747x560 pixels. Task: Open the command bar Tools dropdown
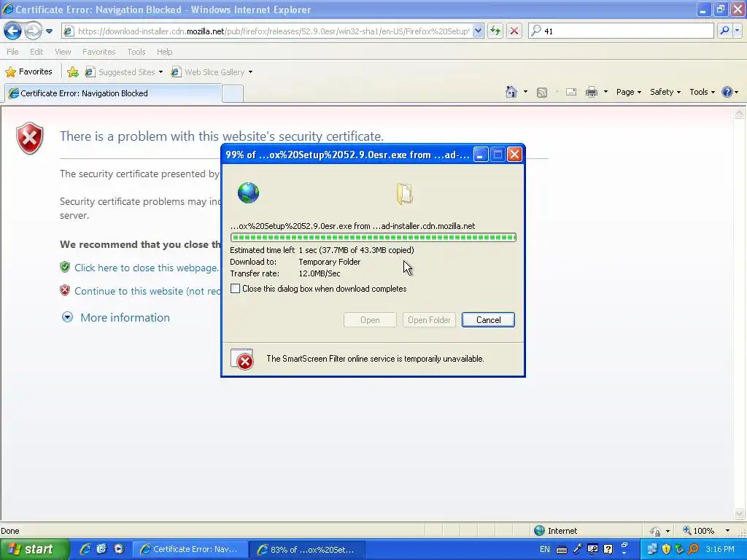pos(703,92)
